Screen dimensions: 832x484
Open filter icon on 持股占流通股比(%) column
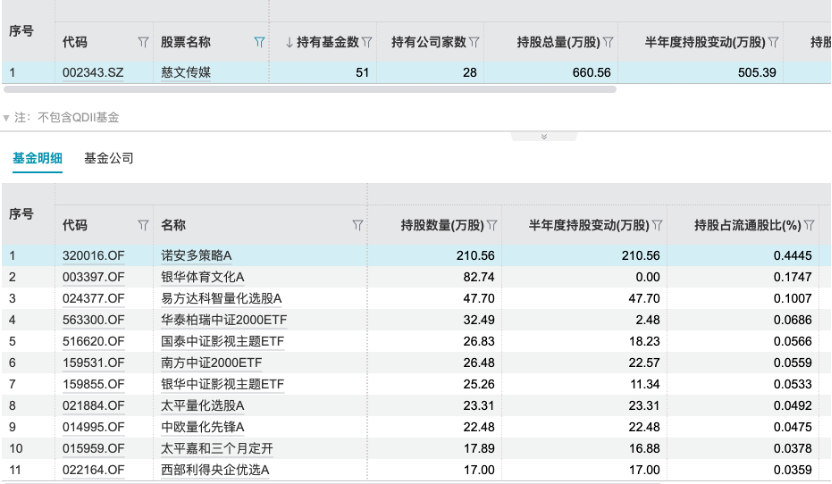pyautogui.click(x=809, y=225)
